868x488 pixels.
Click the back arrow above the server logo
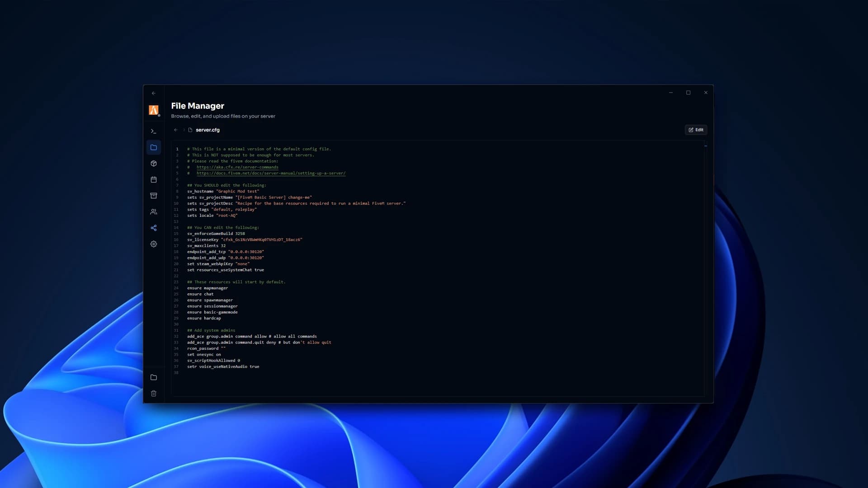(x=154, y=94)
